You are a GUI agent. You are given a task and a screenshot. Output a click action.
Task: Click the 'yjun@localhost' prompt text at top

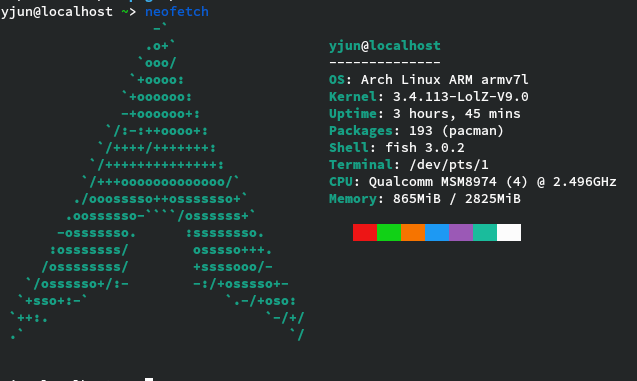[56, 12]
